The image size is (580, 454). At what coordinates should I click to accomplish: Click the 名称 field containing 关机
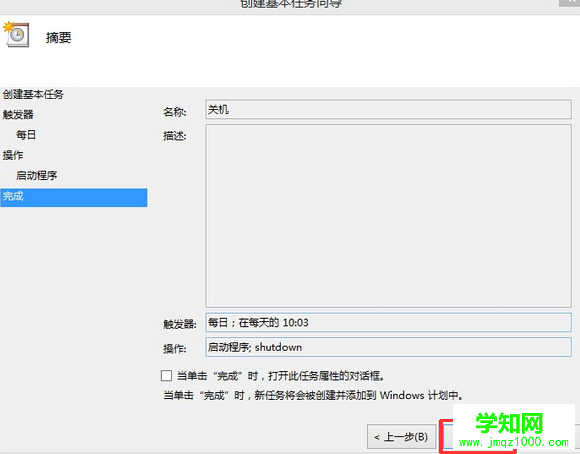[x=388, y=110]
